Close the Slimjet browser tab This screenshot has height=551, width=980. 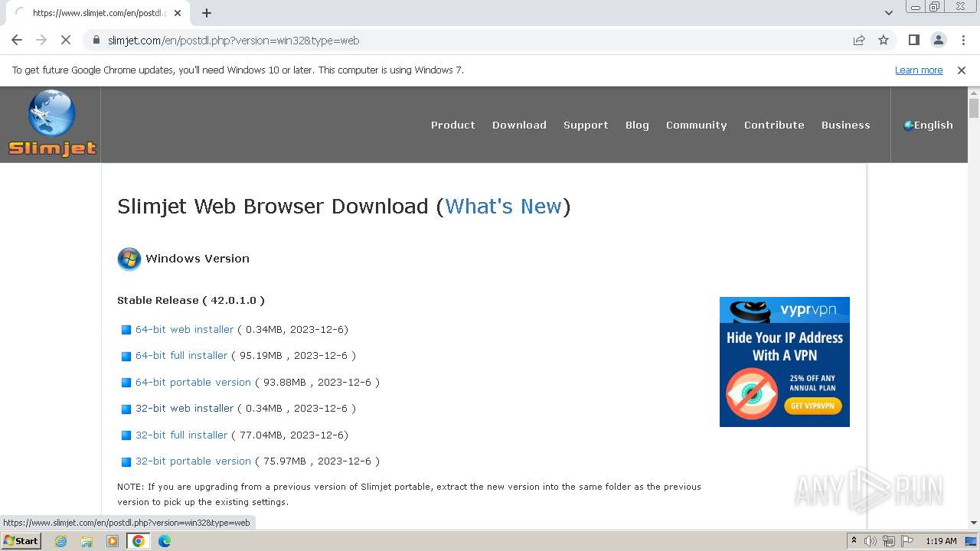tap(178, 13)
